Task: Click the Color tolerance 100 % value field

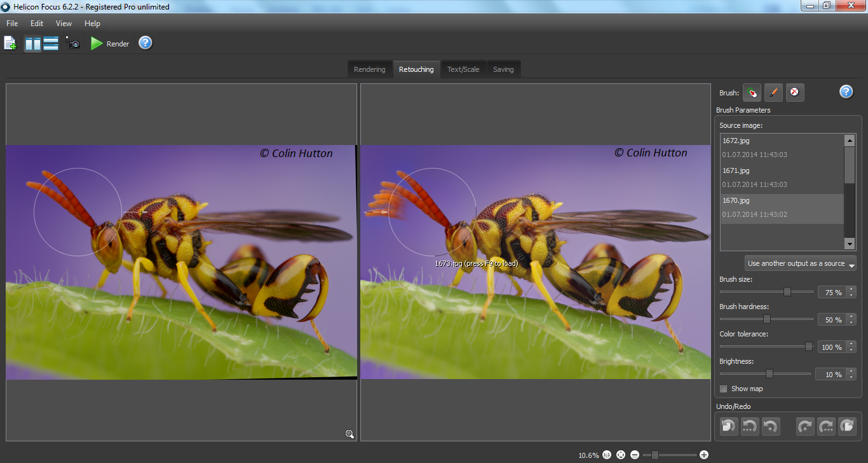Action: click(832, 347)
